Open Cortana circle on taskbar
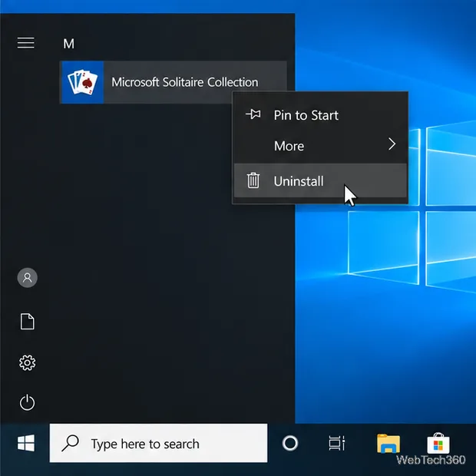 pyautogui.click(x=290, y=443)
